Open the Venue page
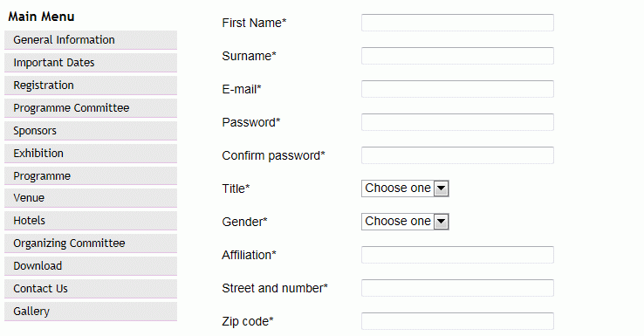 91,198
